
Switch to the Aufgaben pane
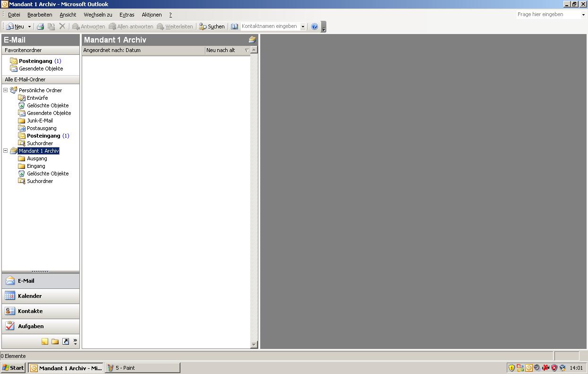(x=41, y=326)
